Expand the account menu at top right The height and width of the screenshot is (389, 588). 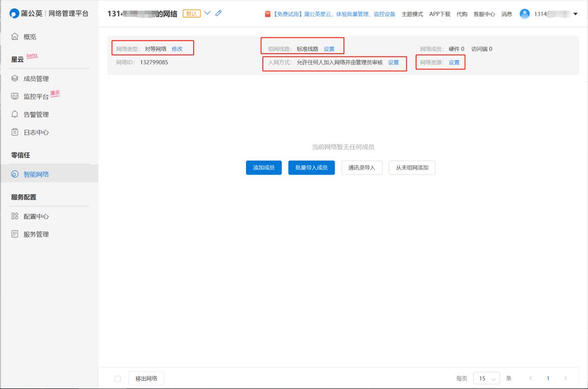575,14
